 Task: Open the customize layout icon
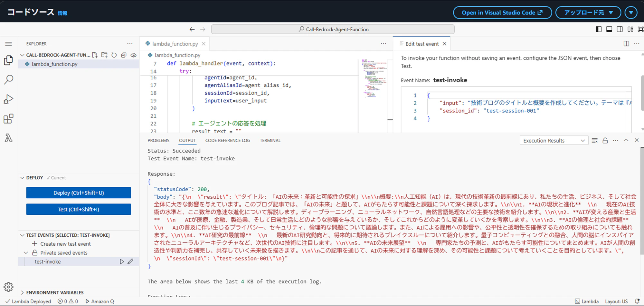click(630, 29)
